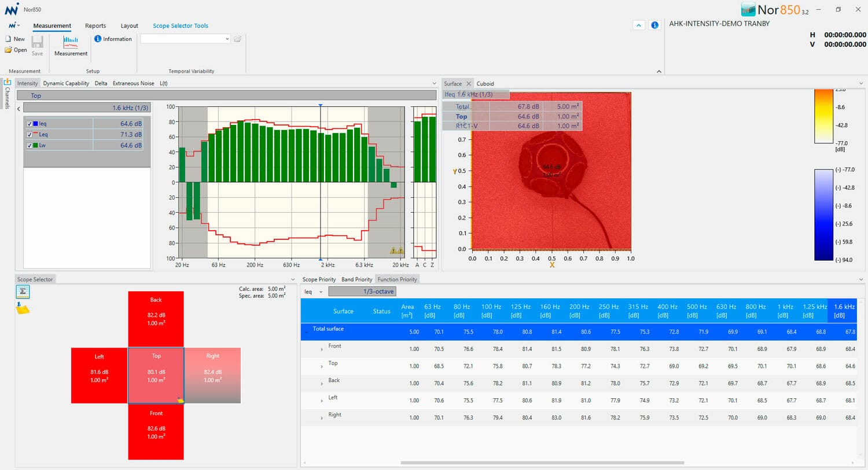
Task: Disable the Leq curve checkbox
Action: click(30, 134)
